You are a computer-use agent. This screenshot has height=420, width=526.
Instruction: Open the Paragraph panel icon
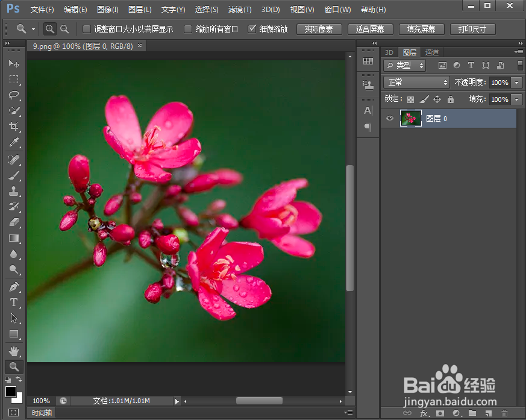(x=368, y=128)
